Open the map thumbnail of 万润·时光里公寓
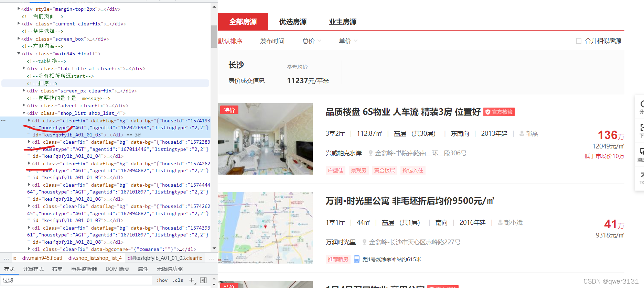This screenshot has height=288, width=644. tap(265, 228)
